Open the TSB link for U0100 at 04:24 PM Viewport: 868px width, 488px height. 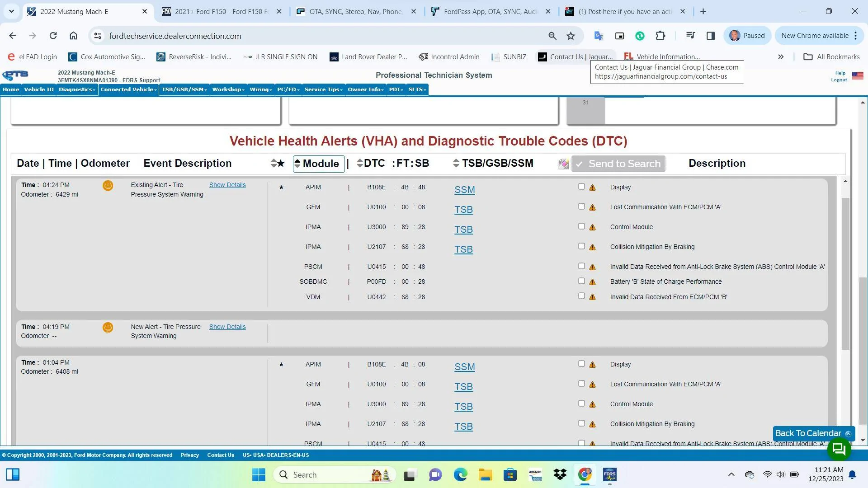(x=463, y=210)
